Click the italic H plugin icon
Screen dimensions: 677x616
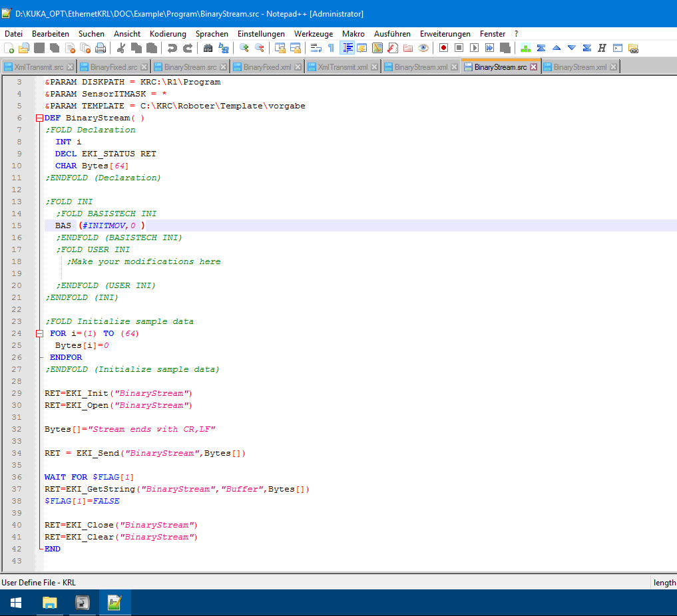tap(602, 48)
